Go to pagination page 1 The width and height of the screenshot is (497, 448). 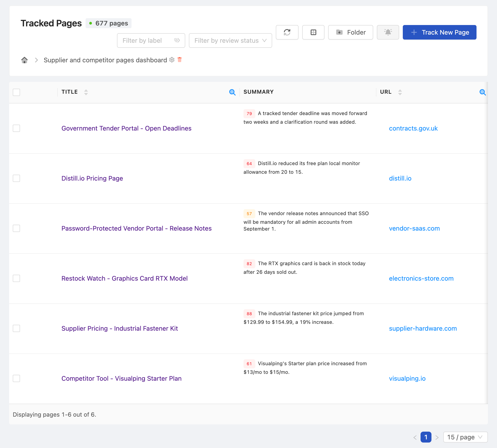click(x=426, y=437)
